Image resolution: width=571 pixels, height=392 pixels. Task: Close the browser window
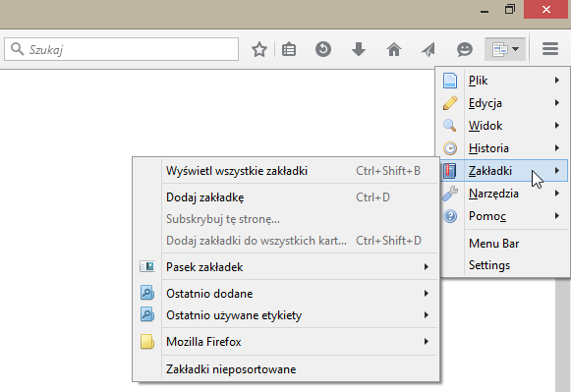pyautogui.click(x=545, y=10)
